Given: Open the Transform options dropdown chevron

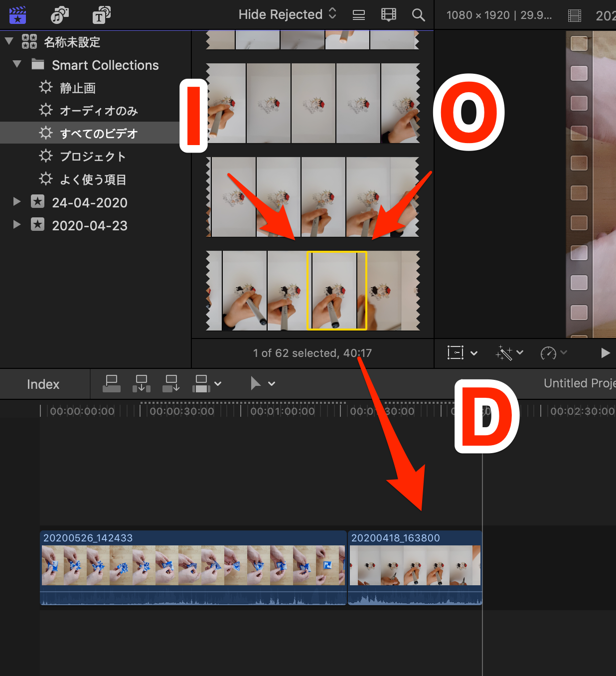Looking at the screenshot, I should [474, 353].
